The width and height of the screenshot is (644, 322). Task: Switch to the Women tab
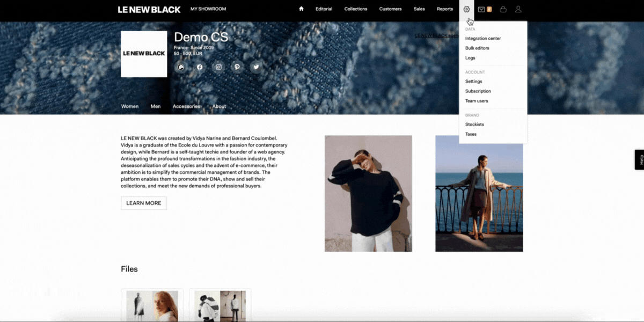pos(130,106)
